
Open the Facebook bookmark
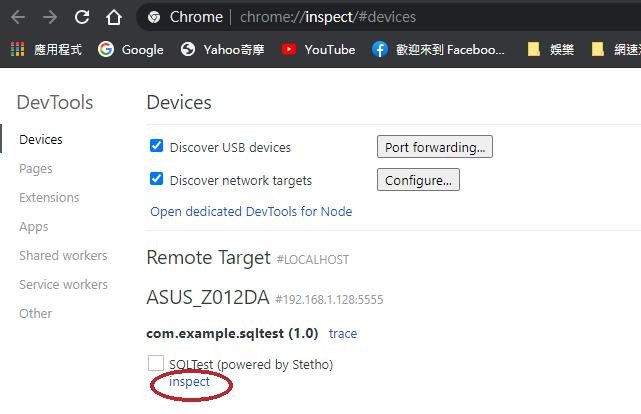pyautogui.click(x=438, y=49)
